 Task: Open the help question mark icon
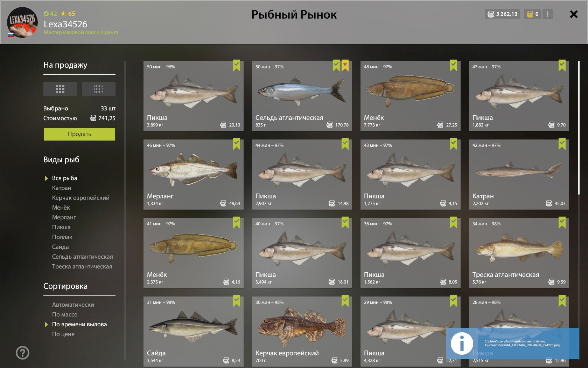pos(22,353)
